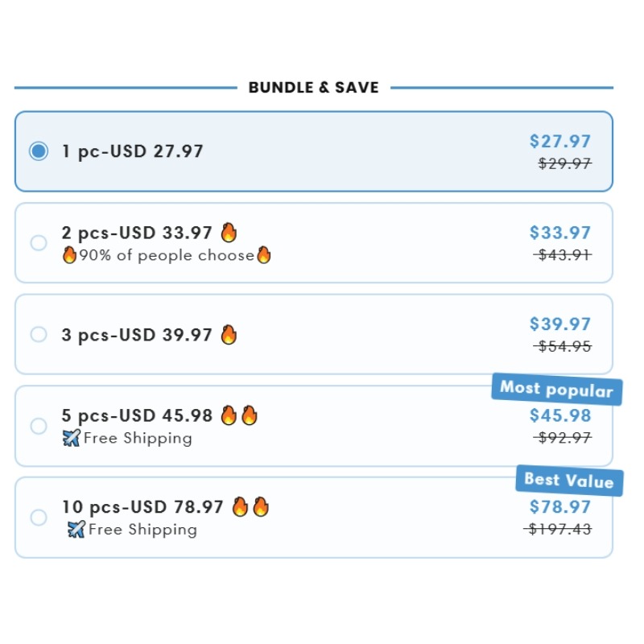Choose the 3 pcs radio option

(39, 334)
